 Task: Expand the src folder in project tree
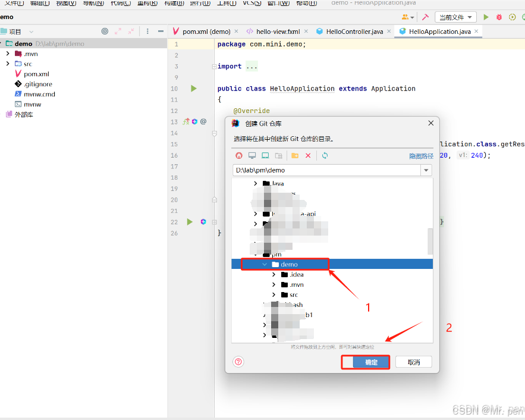pos(8,64)
